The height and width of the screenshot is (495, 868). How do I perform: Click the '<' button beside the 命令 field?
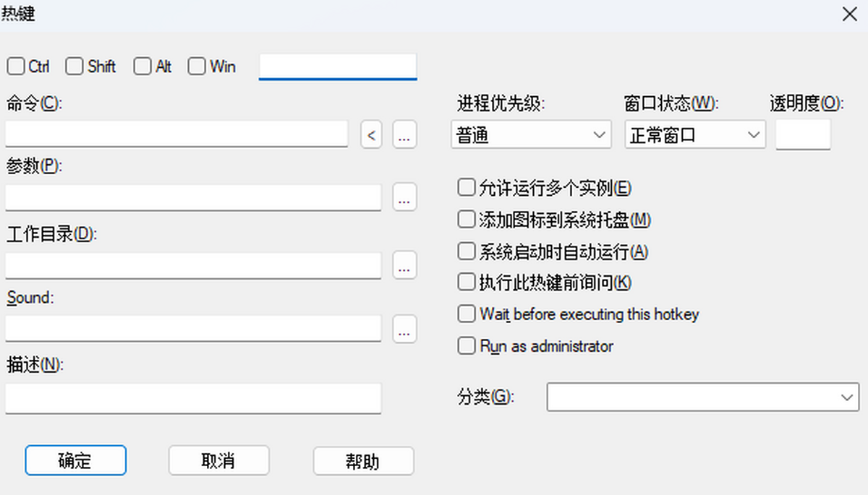coord(371,135)
